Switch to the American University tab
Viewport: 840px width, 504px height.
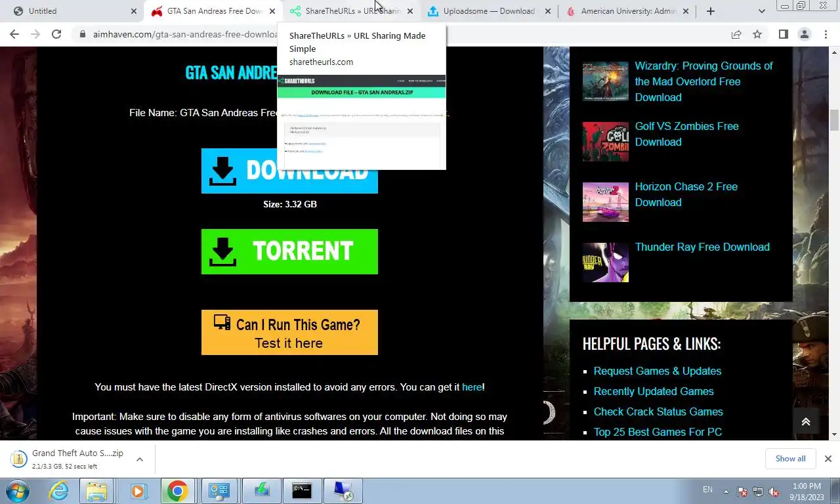(628, 11)
